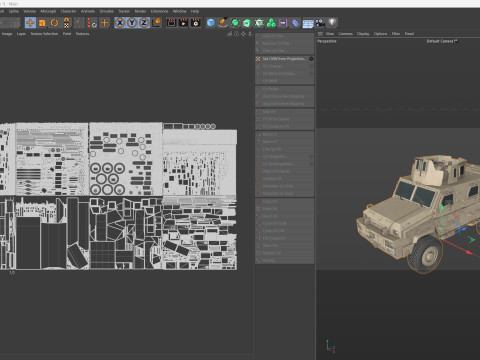480x360 pixels.
Task: Open the Window menu
Action: click(x=179, y=11)
